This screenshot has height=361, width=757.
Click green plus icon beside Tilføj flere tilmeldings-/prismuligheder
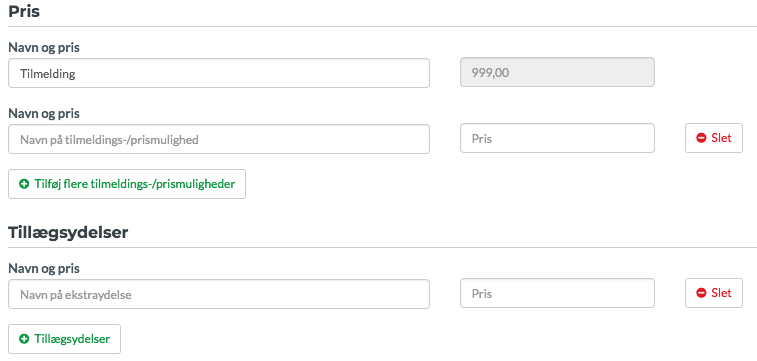click(24, 184)
